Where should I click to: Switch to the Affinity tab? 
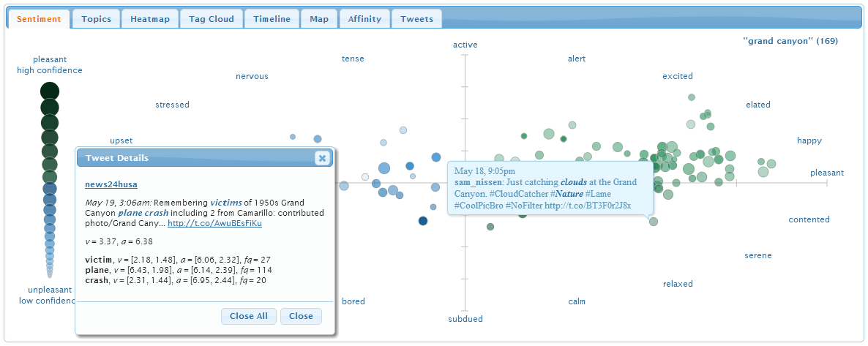(x=364, y=19)
